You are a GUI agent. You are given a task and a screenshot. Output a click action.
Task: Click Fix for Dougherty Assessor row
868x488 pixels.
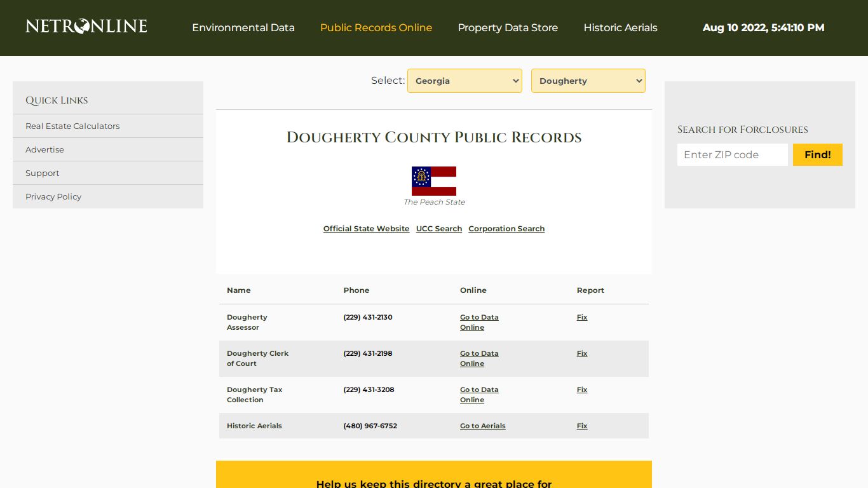point(582,317)
